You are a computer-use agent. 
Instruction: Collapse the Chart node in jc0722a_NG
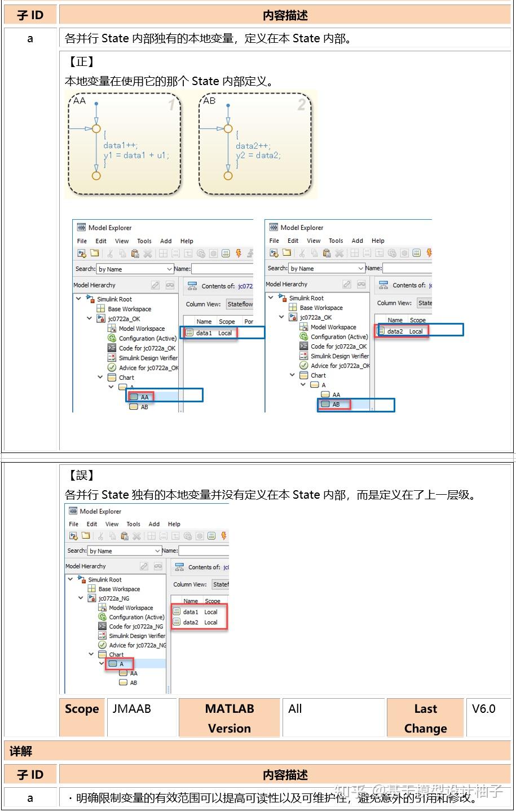tap(91, 654)
